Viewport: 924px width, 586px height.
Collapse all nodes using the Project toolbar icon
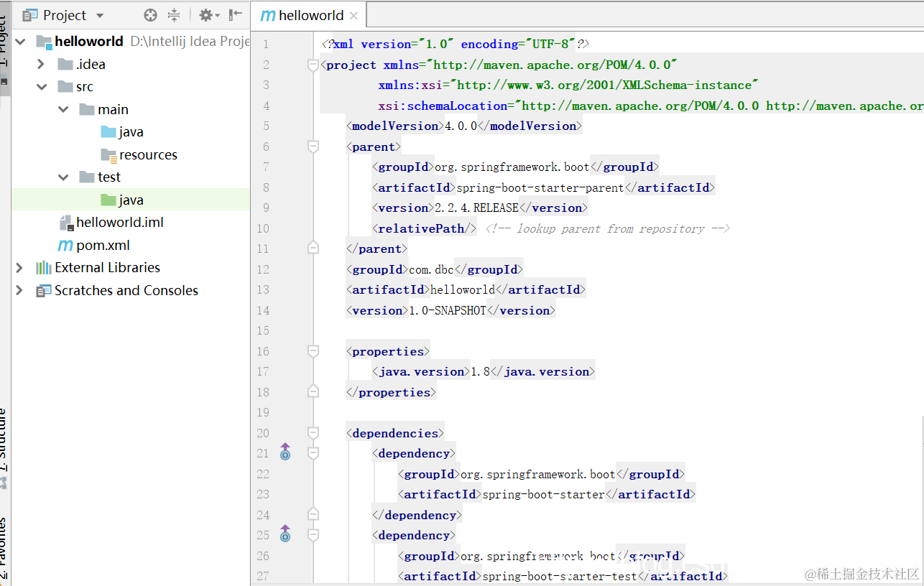(174, 15)
